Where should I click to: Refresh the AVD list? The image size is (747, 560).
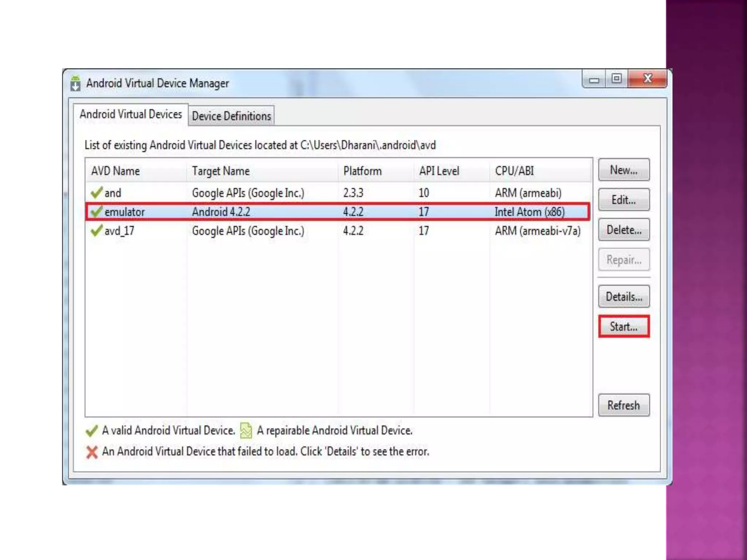(624, 405)
